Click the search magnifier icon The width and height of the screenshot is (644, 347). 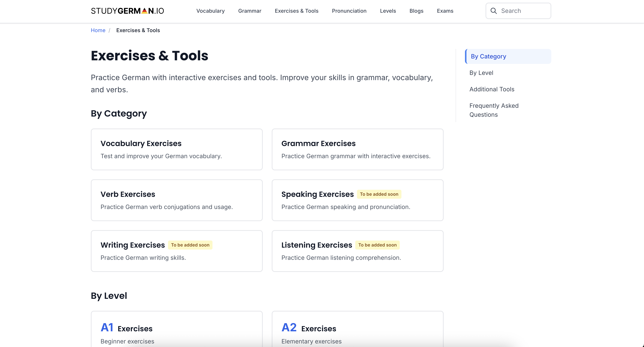tap(494, 11)
